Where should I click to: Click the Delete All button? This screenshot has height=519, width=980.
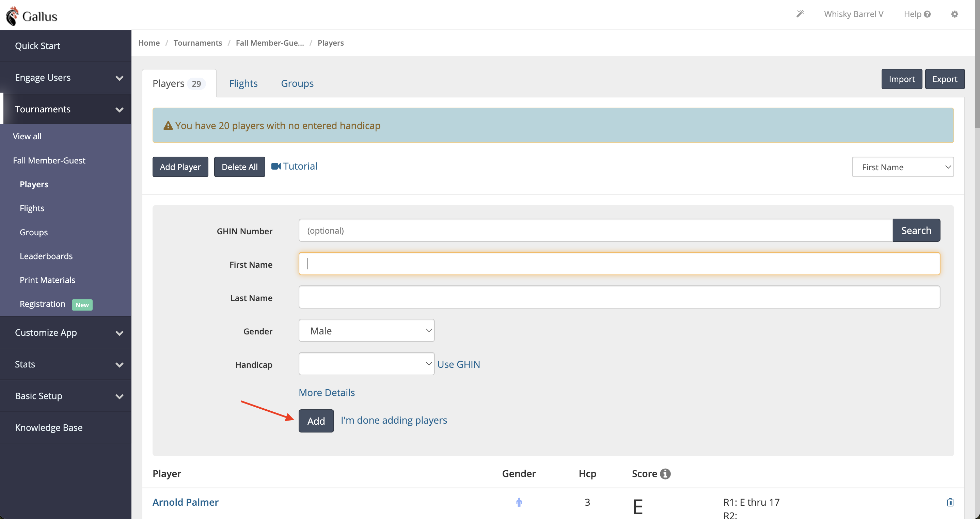point(240,167)
